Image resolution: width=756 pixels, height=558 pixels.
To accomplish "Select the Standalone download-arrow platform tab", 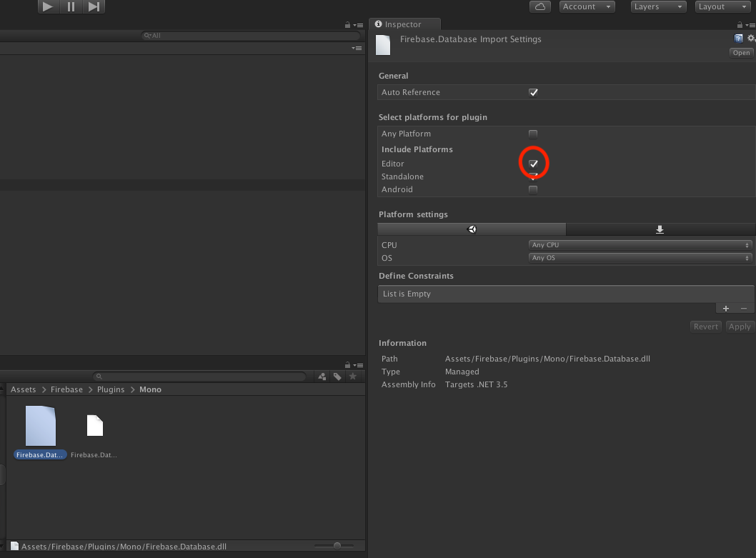I will (x=660, y=229).
